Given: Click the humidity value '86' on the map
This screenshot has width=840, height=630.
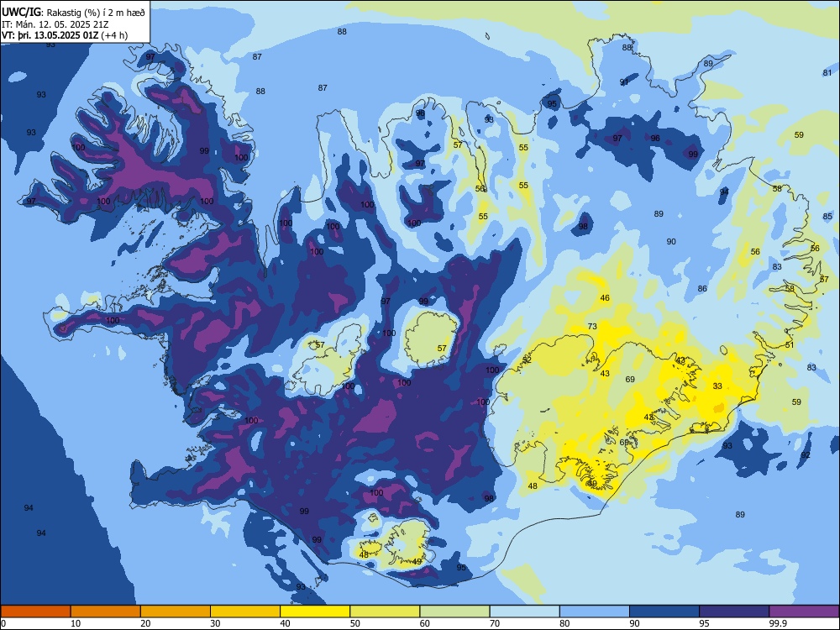Looking at the screenshot, I should coord(702,289).
